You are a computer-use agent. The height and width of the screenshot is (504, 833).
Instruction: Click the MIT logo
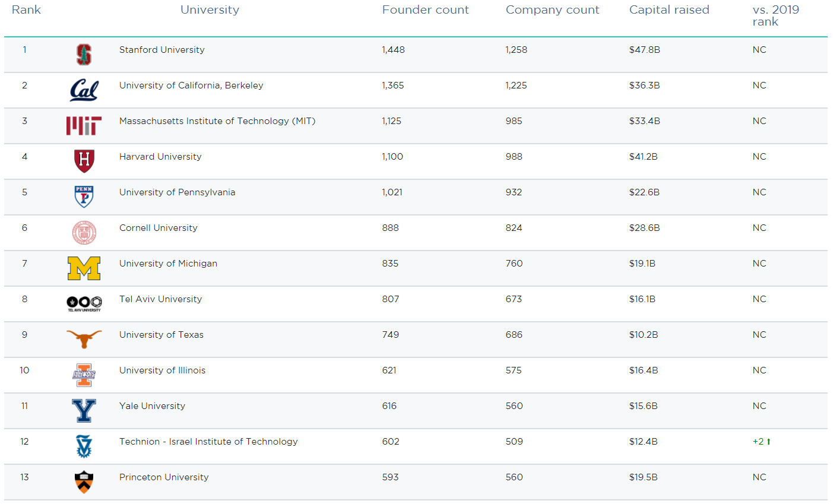[84, 126]
